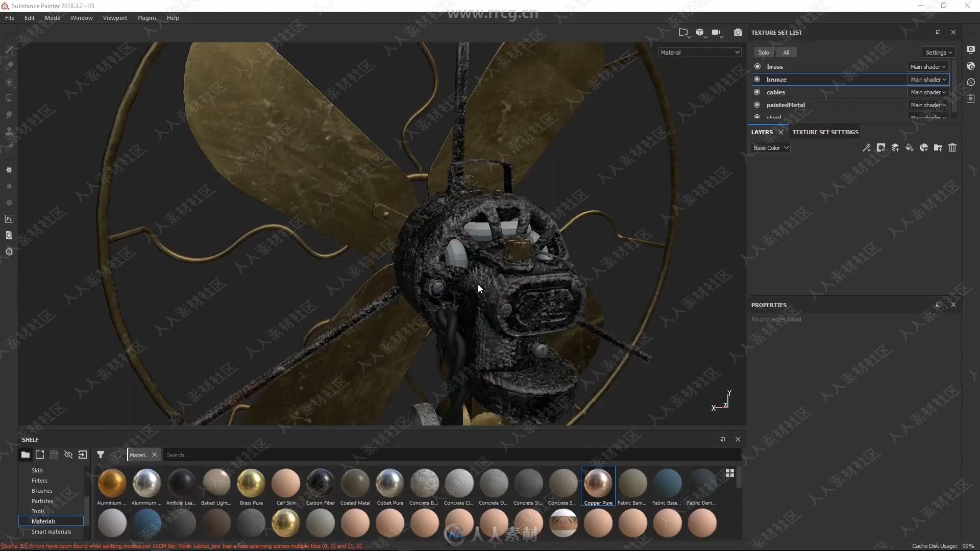This screenshot has width=980, height=551.
Task: Click the Import resources icon in Shelf
Action: [82, 454]
